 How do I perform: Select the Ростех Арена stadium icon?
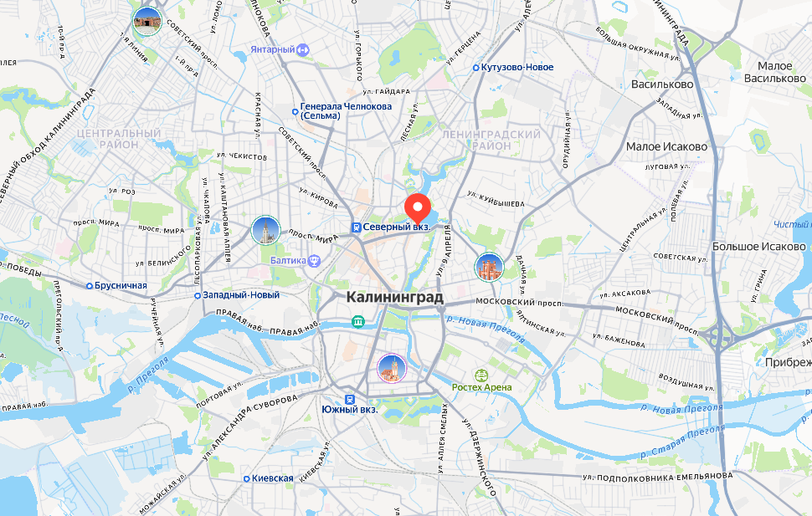point(481,376)
